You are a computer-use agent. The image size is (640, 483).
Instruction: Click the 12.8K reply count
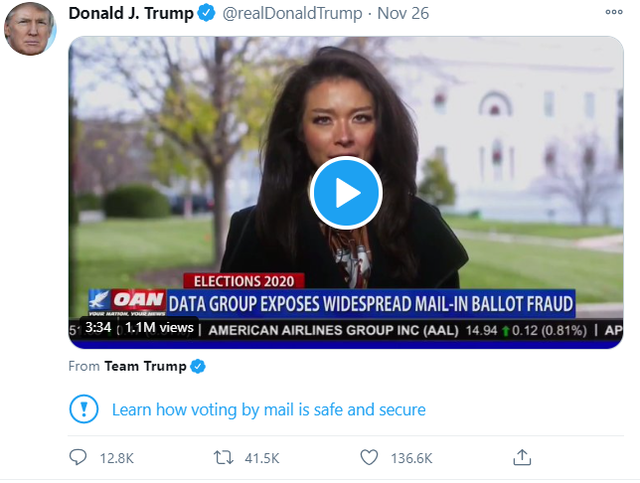(117, 458)
